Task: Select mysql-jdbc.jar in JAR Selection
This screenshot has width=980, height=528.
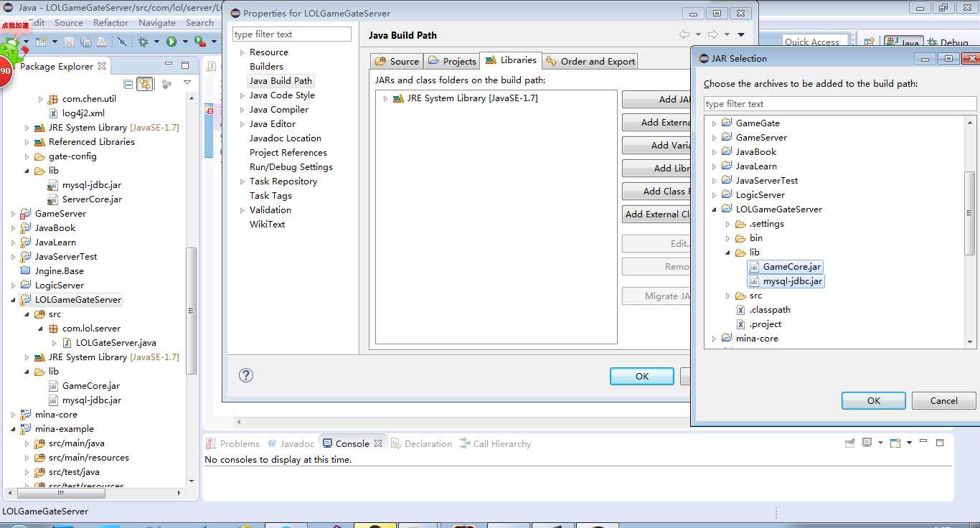Action: tap(786, 281)
